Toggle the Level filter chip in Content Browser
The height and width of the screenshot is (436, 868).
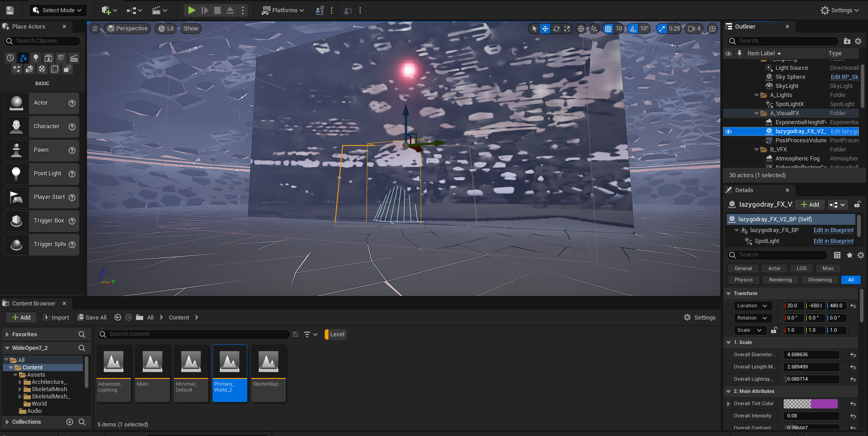(335, 334)
